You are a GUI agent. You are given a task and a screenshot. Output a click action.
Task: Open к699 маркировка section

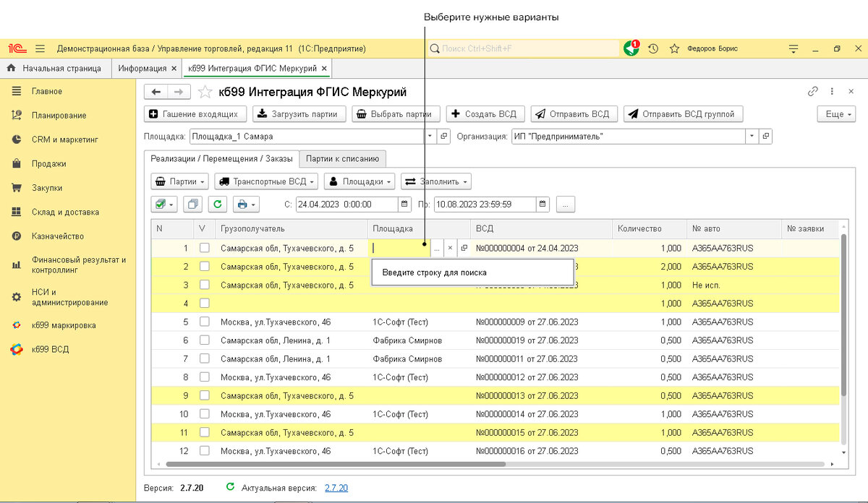[64, 325]
